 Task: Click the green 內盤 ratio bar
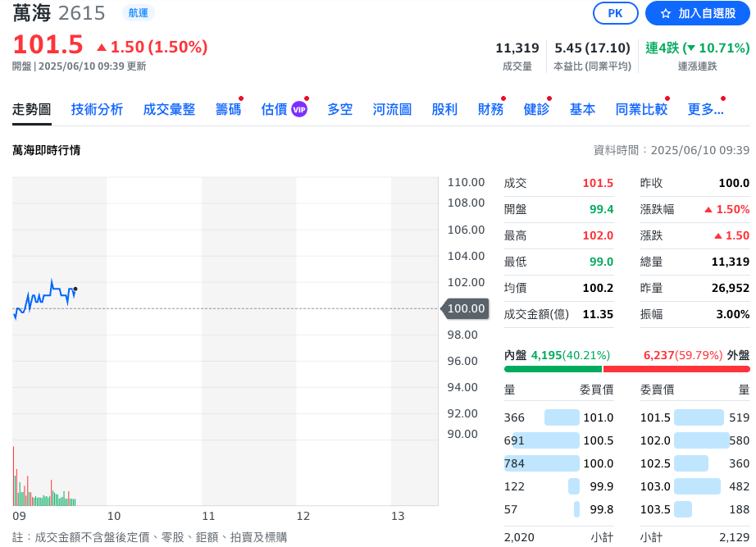[x=553, y=369]
